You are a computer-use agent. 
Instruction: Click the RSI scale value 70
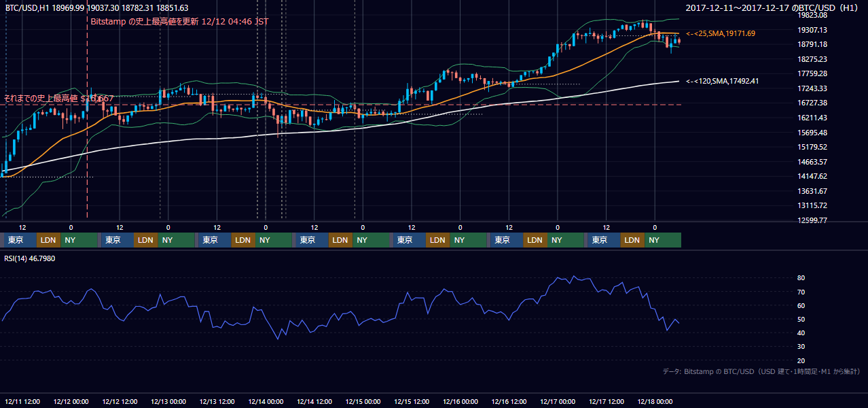point(801,292)
